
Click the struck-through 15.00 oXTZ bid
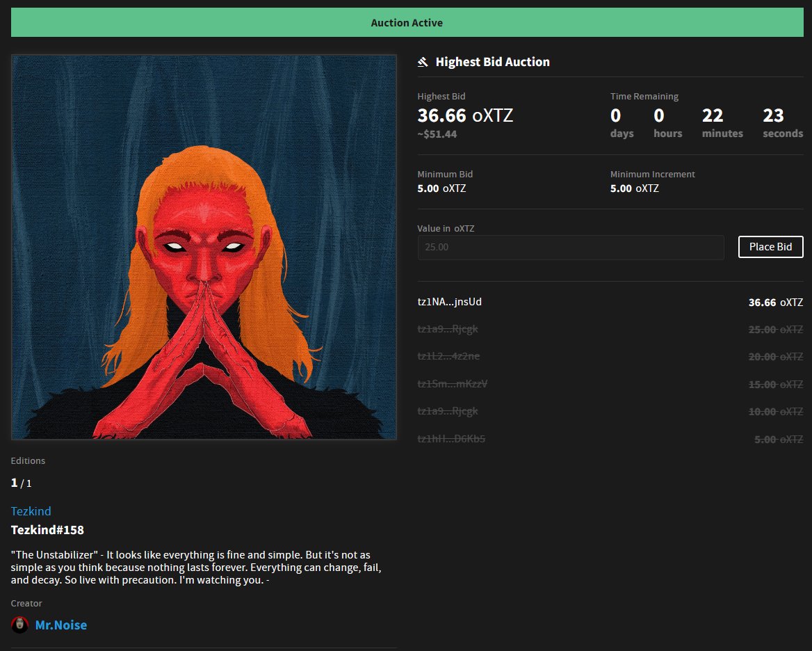pyautogui.click(x=776, y=385)
